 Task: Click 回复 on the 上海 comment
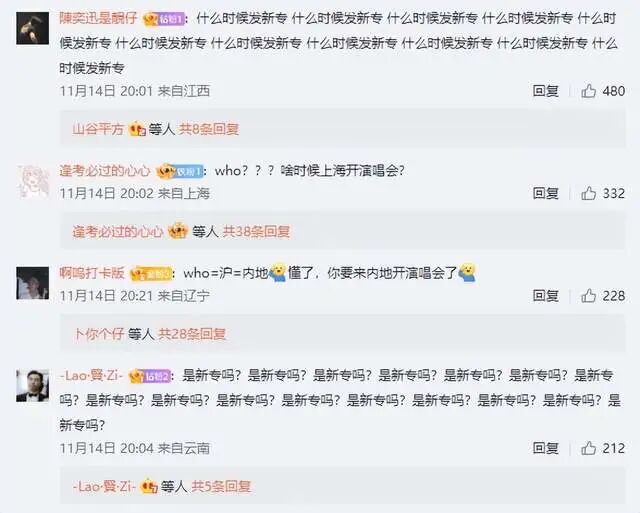(x=545, y=193)
